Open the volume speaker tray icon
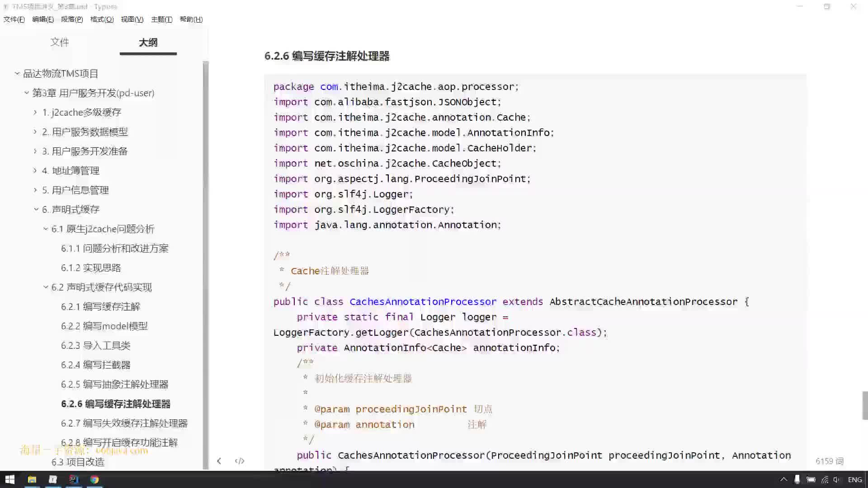Screen dimensions: 868x488 point(837,479)
